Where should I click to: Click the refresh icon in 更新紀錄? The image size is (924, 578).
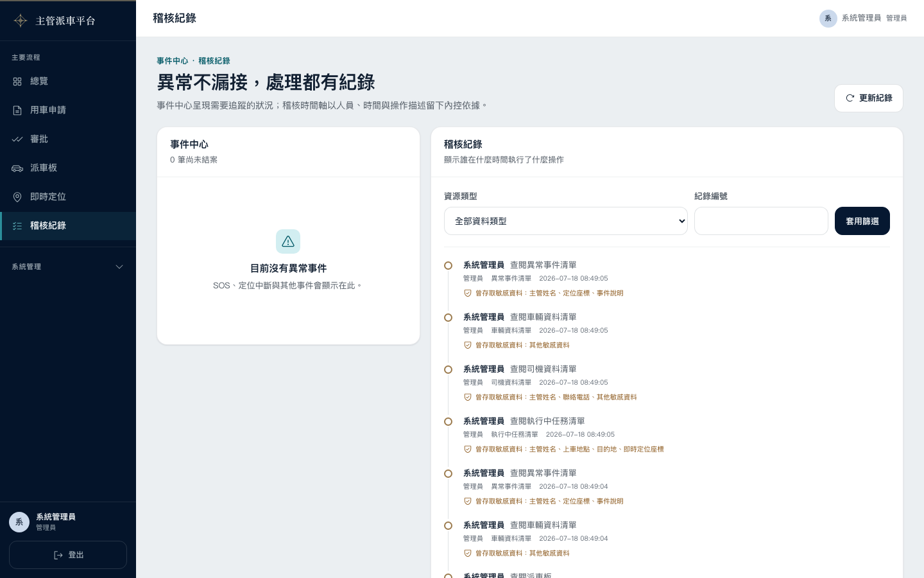(x=850, y=98)
